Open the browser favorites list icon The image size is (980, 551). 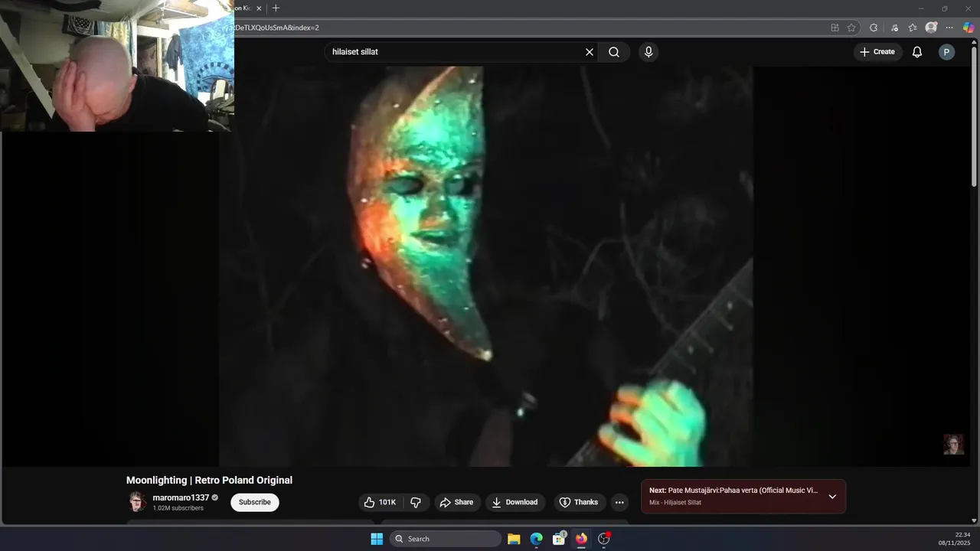pyautogui.click(x=913, y=28)
